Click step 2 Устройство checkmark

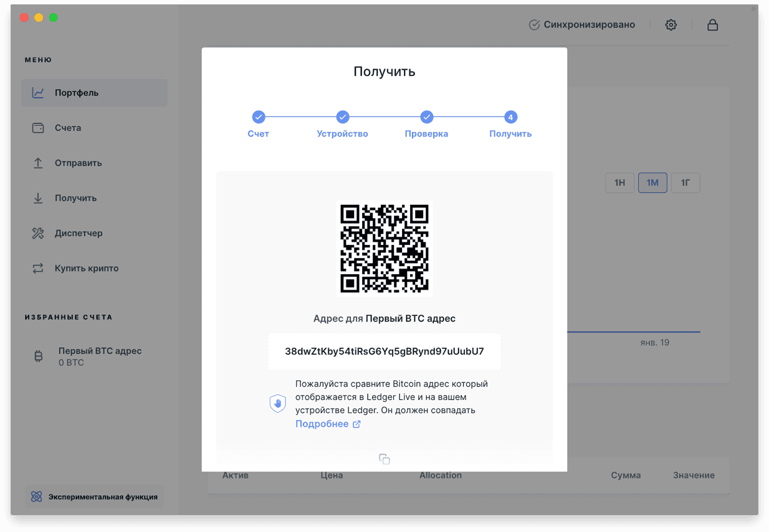coord(343,116)
